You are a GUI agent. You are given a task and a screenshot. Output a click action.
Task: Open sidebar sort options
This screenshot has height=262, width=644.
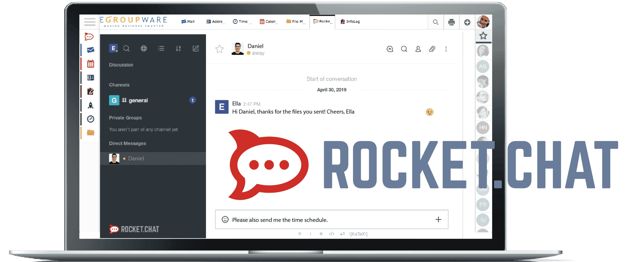178,48
